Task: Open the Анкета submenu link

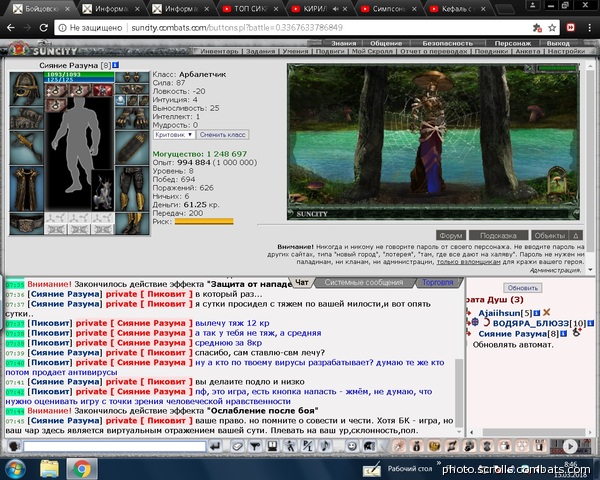Action: (x=528, y=51)
